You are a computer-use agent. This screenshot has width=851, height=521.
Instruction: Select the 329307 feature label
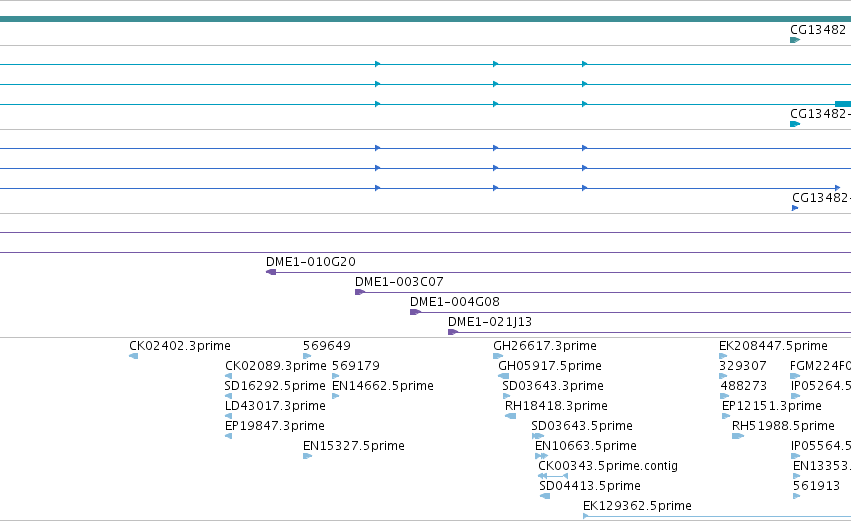point(742,366)
